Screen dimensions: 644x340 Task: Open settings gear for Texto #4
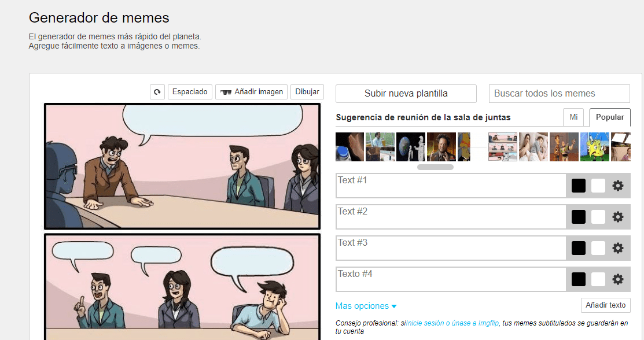pyautogui.click(x=618, y=279)
